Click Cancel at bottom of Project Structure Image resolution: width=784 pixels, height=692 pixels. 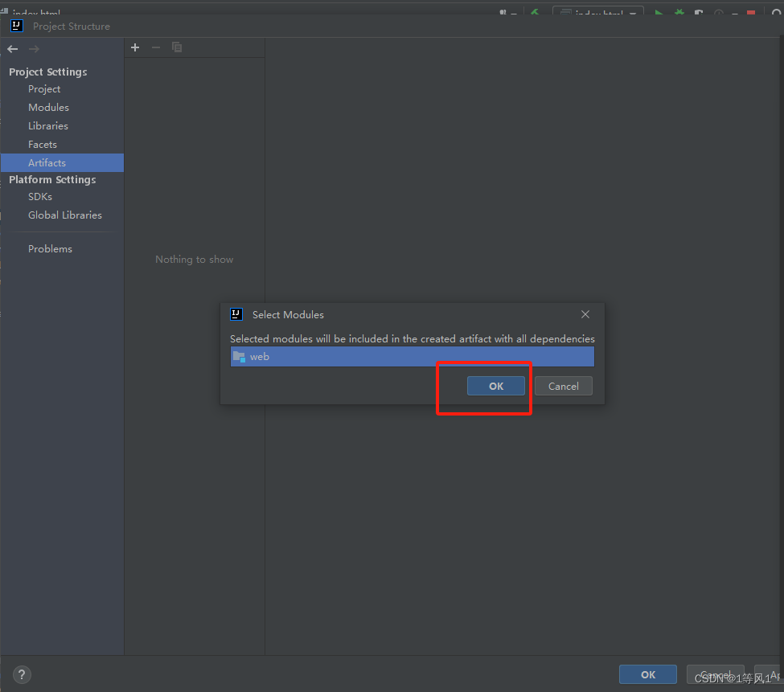click(x=716, y=674)
